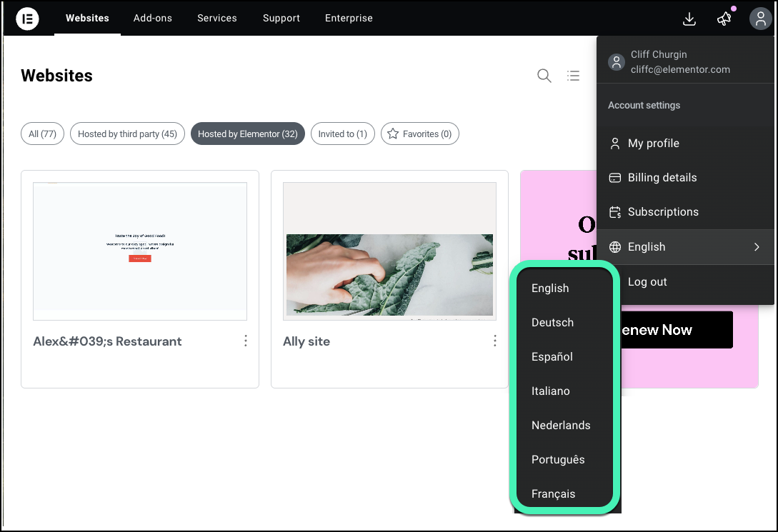Expand the English language submenu
The height and width of the screenshot is (532, 778).
coord(684,247)
